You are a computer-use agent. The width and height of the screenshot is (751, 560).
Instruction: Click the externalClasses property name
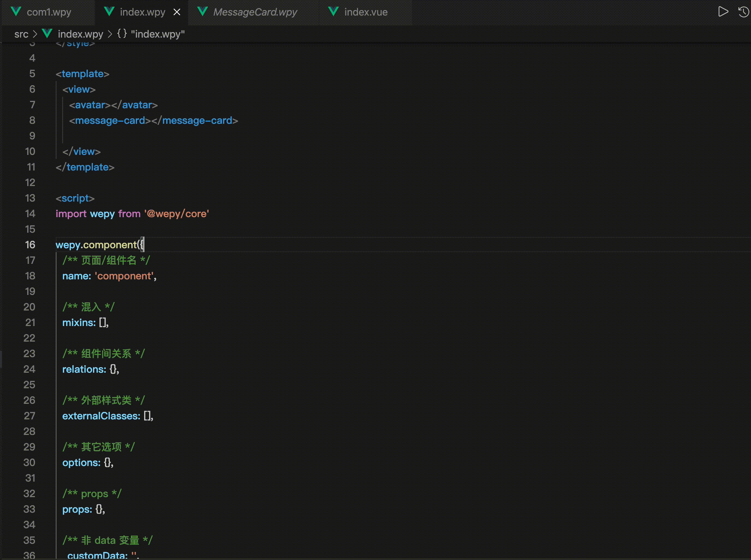[101, 416]
